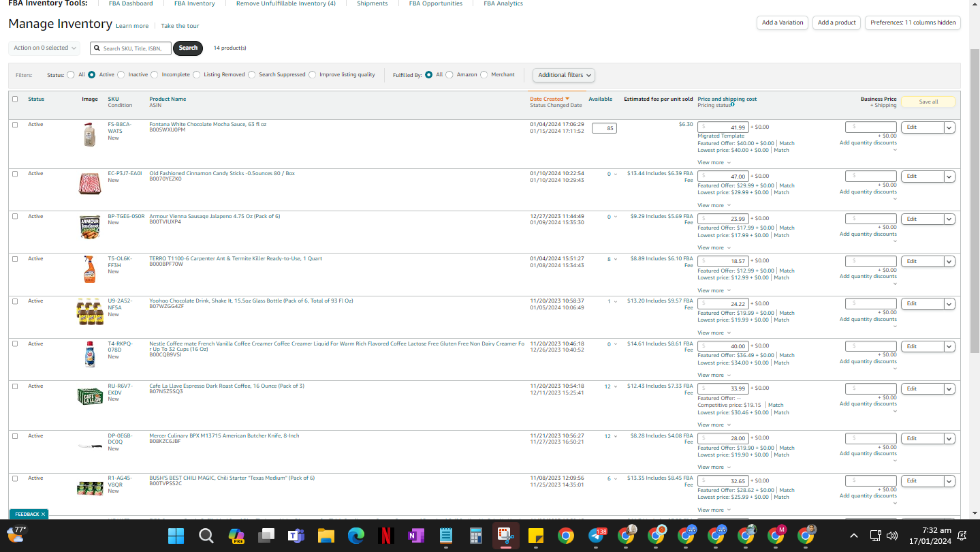Open Edit dropdown arrow for Fontana Mocha Sauce
Image resolution: width=980 pixels, height=552 pixels.
pyautogui.click(x=949, y=127)
